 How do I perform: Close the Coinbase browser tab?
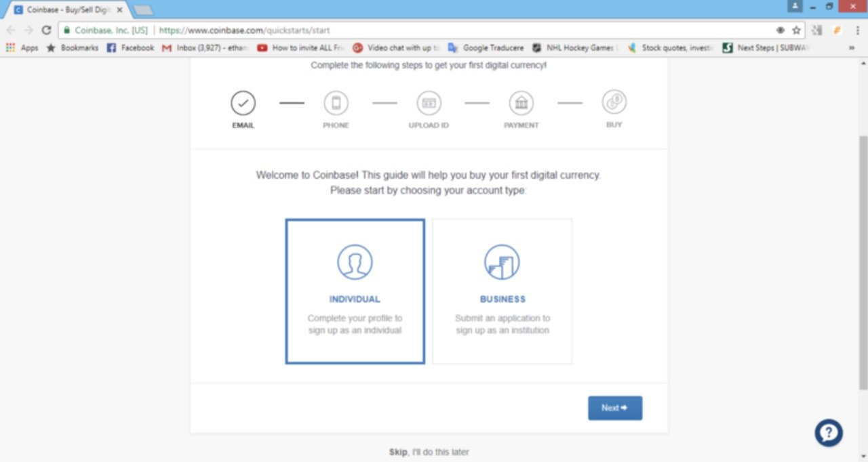coord(119,10)
